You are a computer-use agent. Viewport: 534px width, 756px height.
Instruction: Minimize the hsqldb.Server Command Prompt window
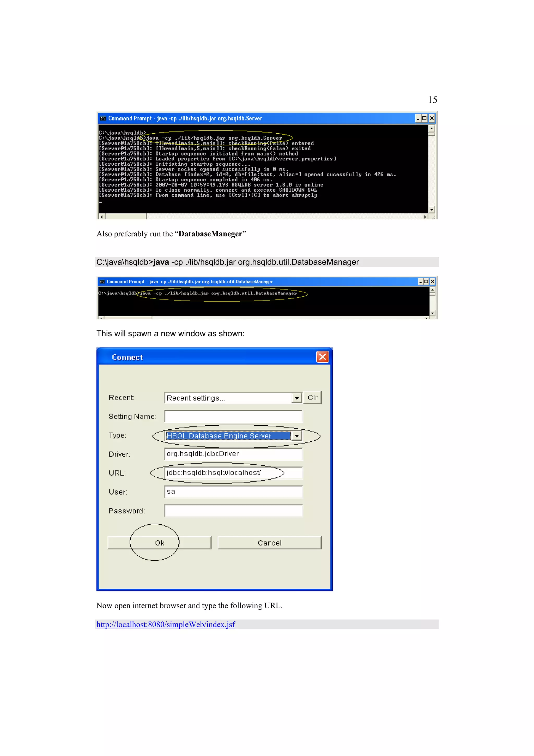(418, 118)
